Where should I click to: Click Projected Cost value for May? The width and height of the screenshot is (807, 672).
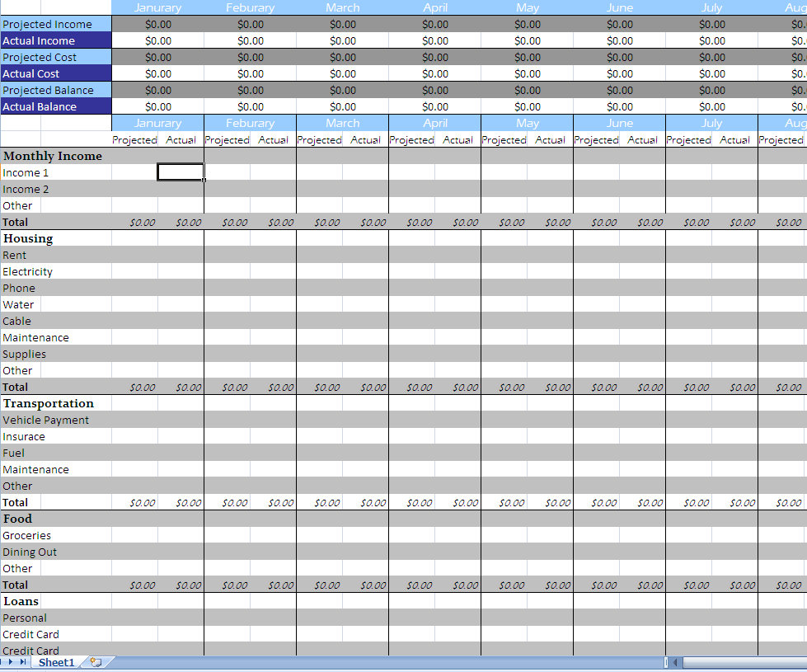(x=528, y=57)
